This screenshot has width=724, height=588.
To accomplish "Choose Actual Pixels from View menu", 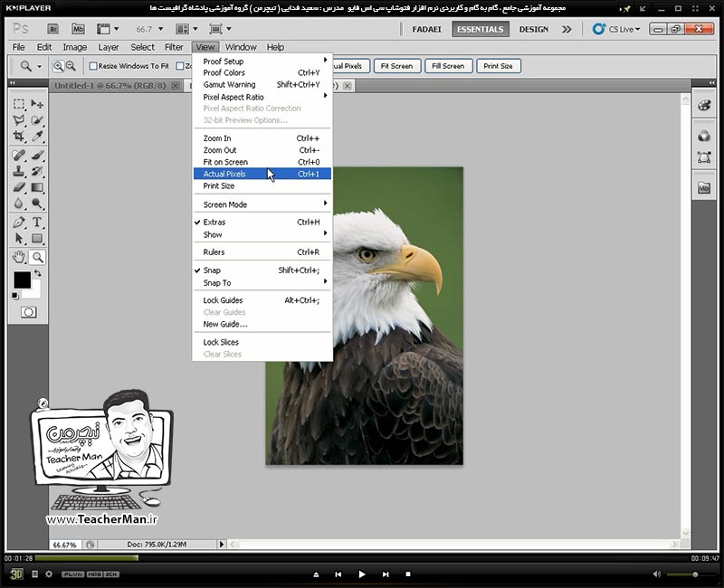I will pos(262,174).
